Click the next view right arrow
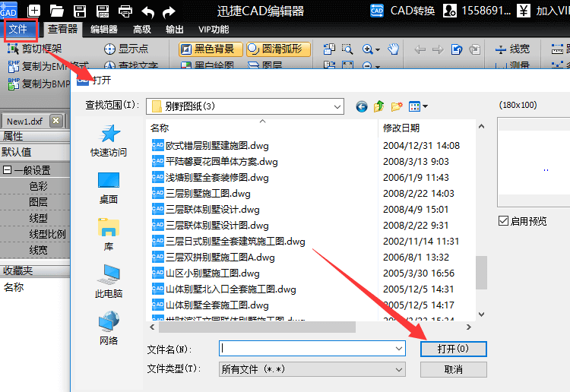570x392 pixels. [438, 49]
